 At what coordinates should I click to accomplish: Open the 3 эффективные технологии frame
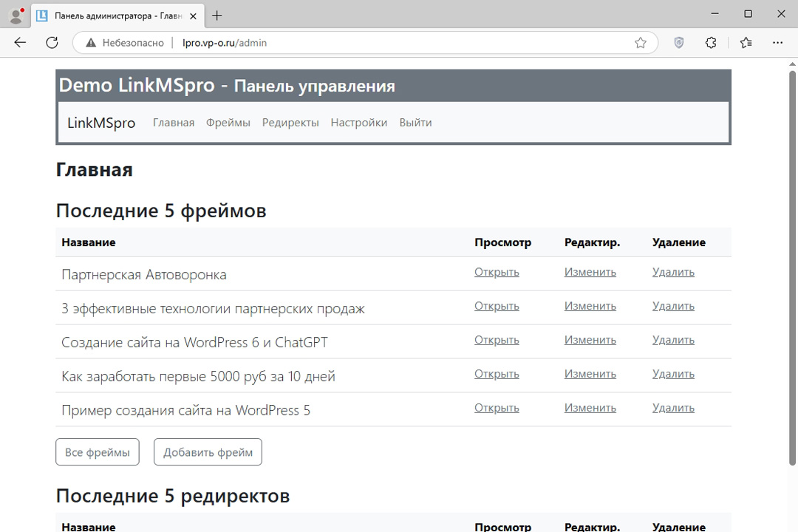pyautogui.click(x=497, y=306)
